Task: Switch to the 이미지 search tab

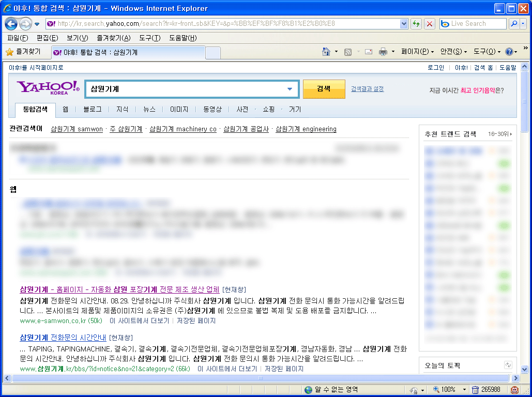Action: [179, 109]
